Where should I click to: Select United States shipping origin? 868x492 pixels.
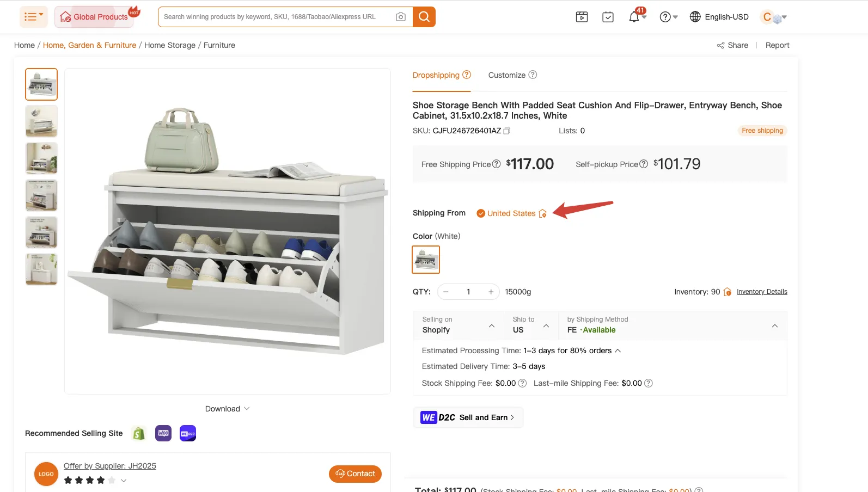[511, 213]
